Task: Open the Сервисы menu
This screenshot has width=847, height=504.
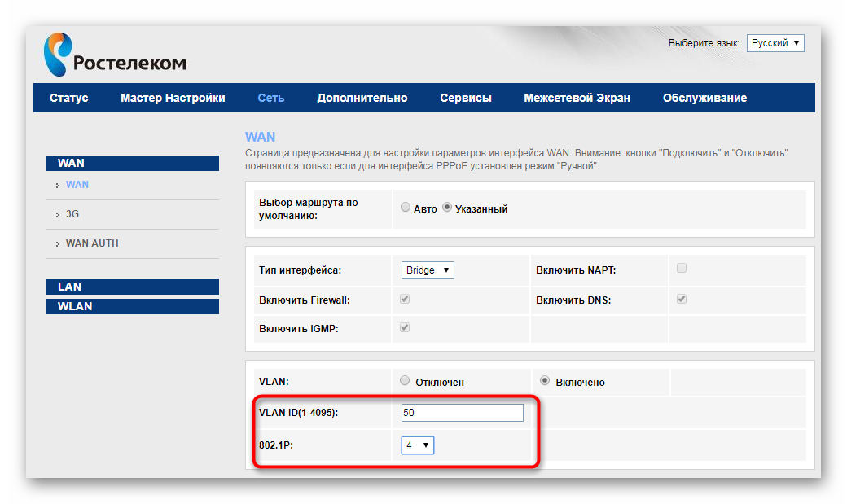Action: tap(466, 98)
